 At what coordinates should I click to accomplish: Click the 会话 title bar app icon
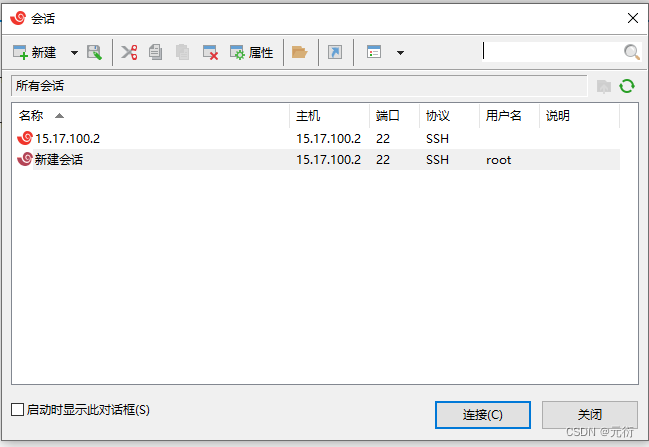[x=18, y=18]
